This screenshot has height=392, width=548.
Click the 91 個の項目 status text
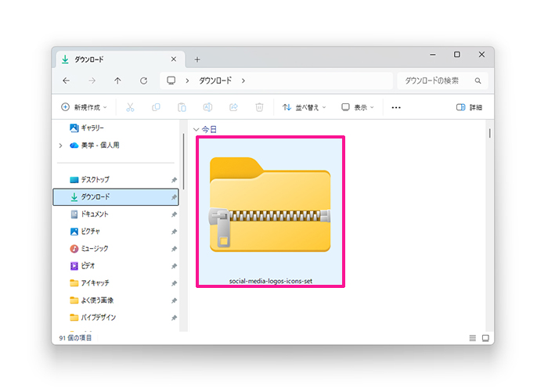click(75, 338)
